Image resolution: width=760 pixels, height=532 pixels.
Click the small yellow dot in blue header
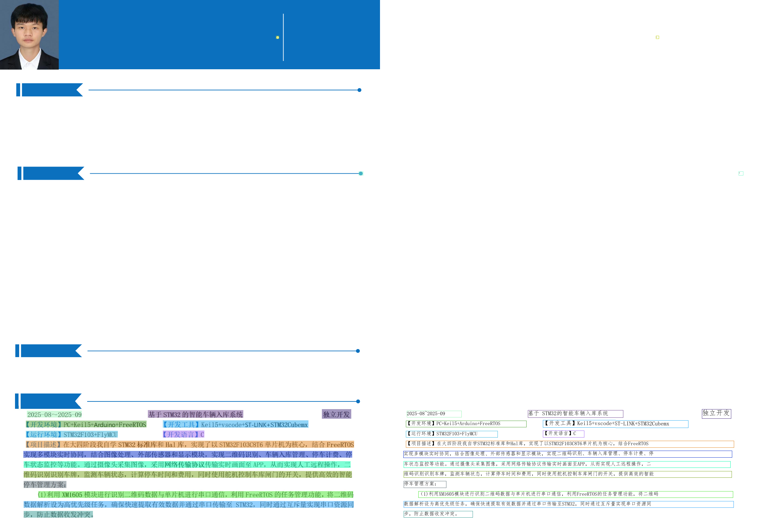coord(277,37)
